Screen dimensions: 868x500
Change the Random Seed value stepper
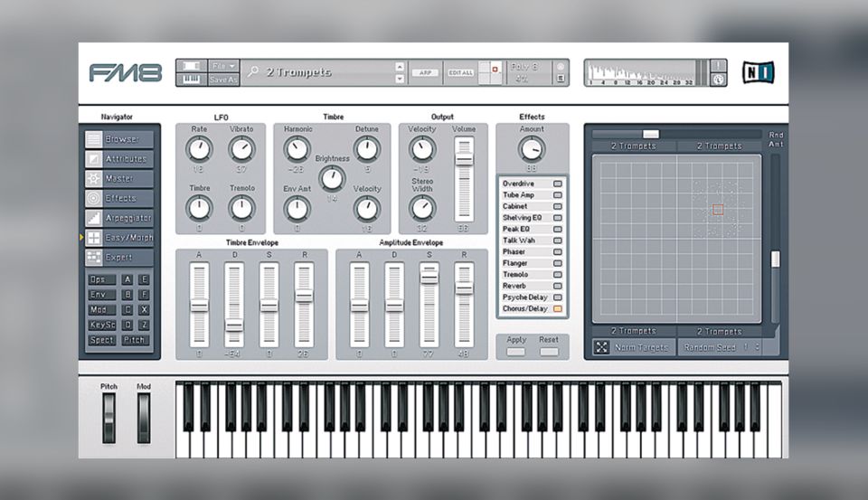[x=757, y=347]
